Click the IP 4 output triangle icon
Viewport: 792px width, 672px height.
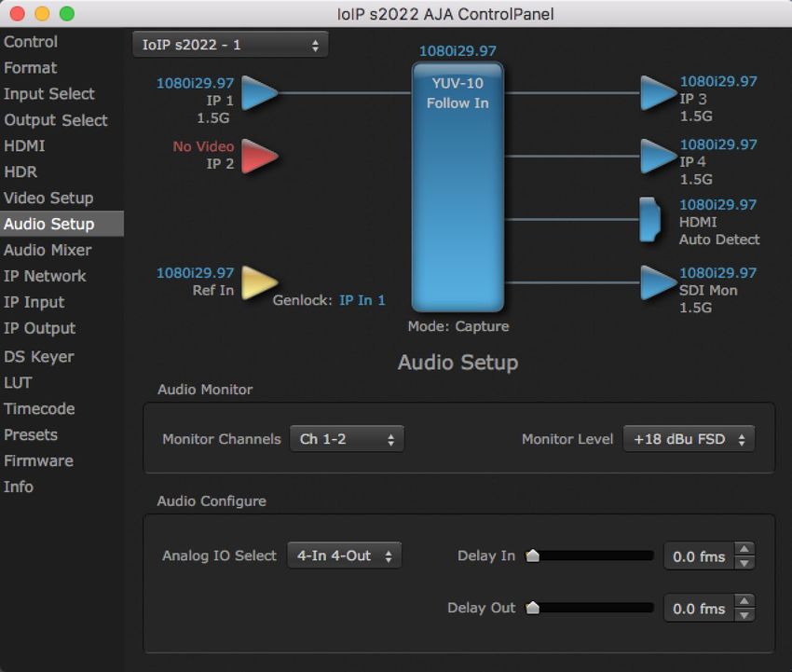tap(658, 157)
